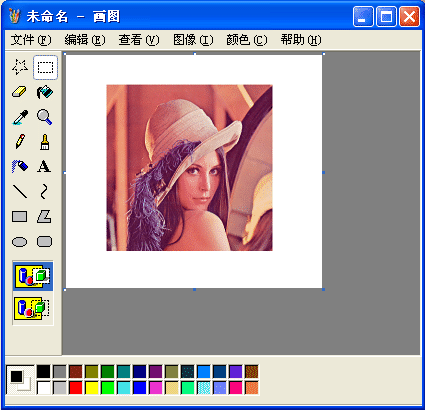Select the Polygon tool
The image size is (425, 410).
(x=45, y=216)
